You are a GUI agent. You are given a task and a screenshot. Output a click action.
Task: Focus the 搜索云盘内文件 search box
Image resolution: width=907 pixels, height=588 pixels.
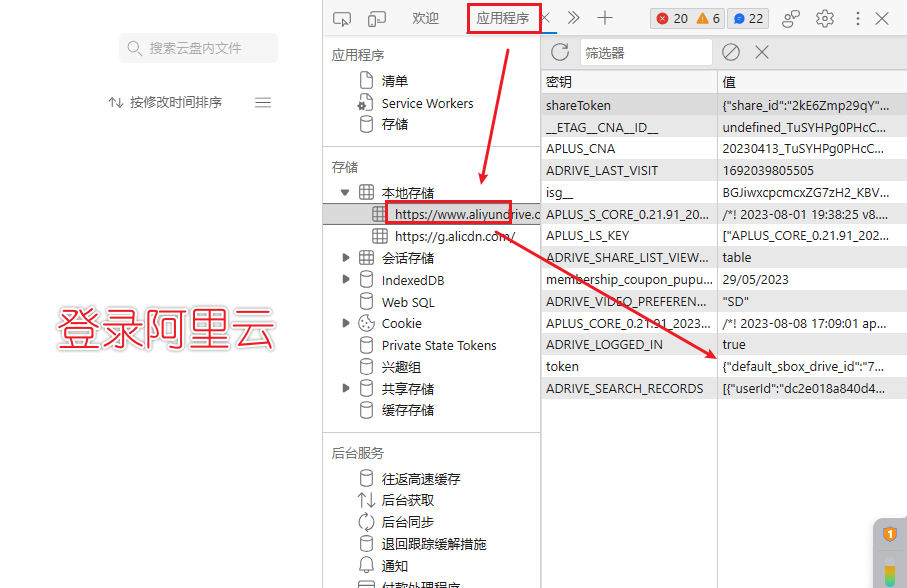(198, 48)
